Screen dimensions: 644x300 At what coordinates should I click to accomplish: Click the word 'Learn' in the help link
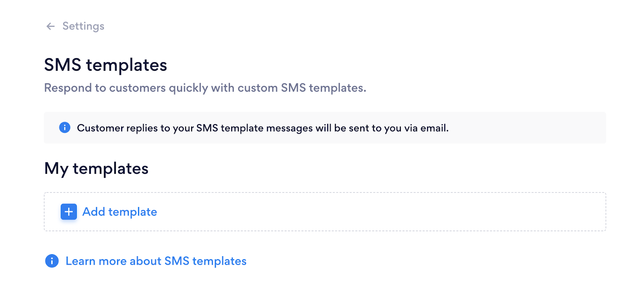[80, 261]
